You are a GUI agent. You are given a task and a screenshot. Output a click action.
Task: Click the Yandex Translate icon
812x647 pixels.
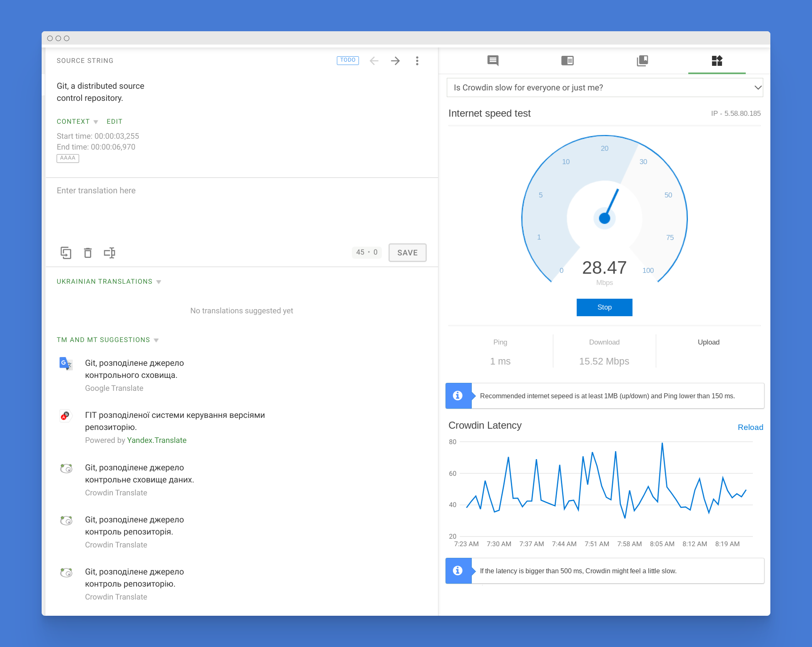66,415
